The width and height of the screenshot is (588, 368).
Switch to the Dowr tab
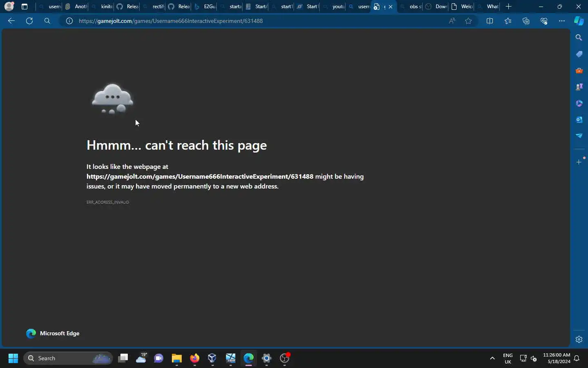click(x=436, y=7)
